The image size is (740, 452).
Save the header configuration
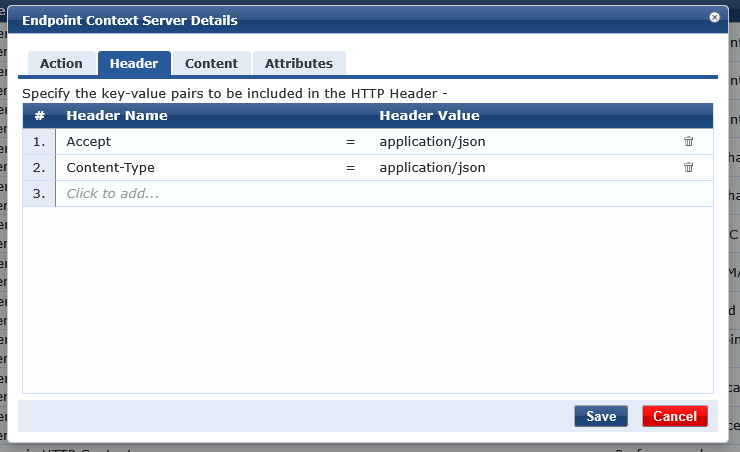pyautogui.click(x=601, y=416)
